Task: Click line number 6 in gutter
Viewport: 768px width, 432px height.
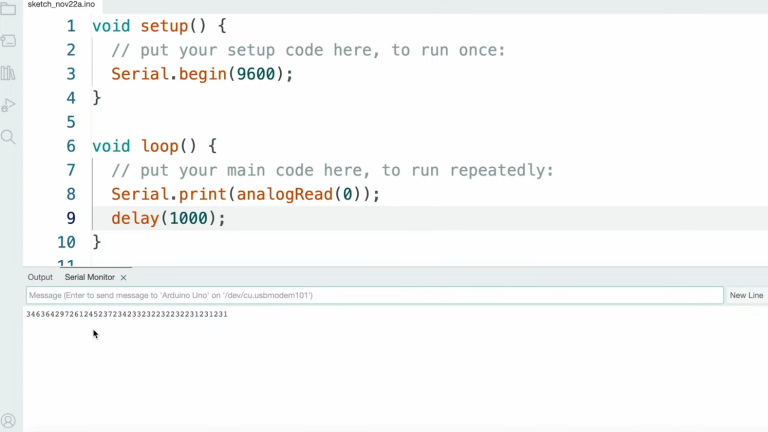Action: (71, 146)
